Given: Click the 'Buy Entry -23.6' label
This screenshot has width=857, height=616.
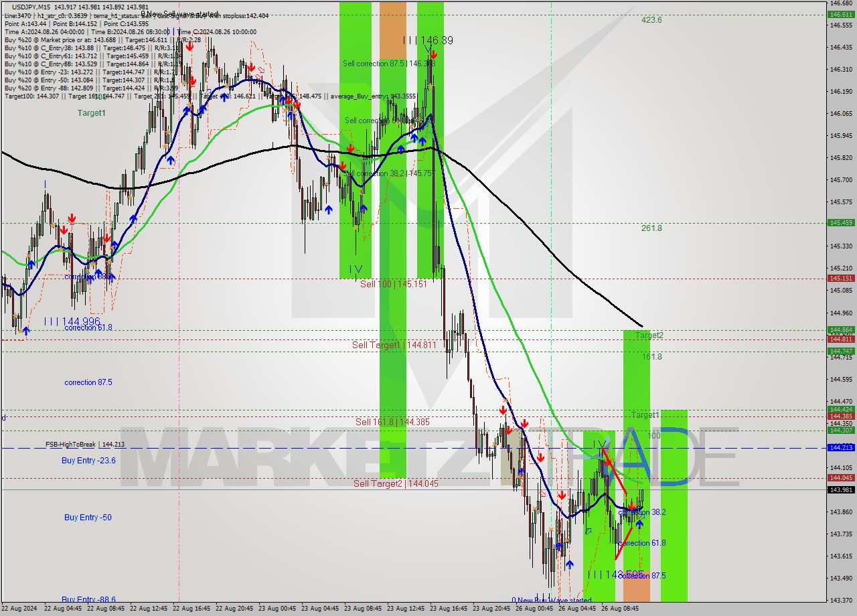Looking at the screenshot, I should (88, 461).
